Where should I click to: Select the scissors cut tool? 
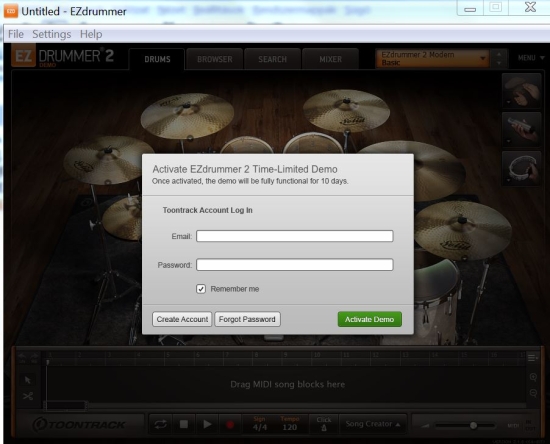tap(28, 396)
